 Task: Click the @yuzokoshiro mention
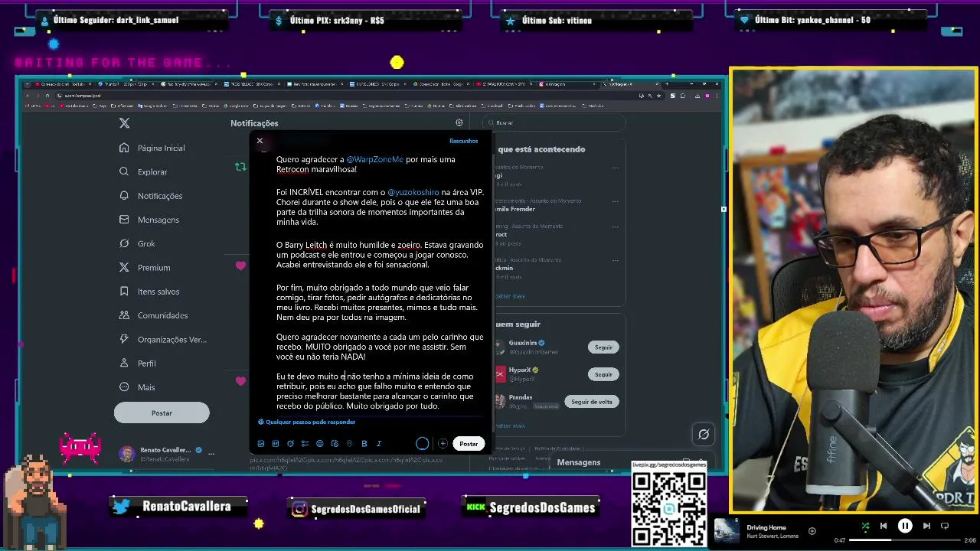[x=413, y=192]
